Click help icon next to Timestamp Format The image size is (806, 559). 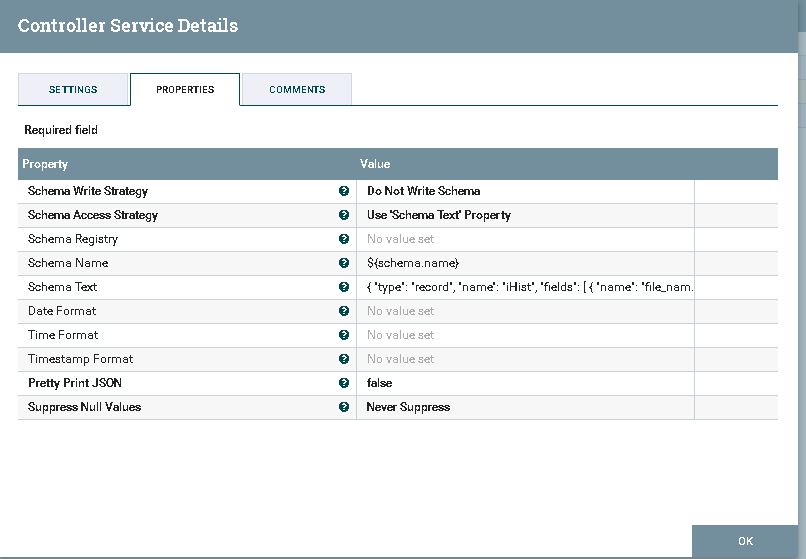(x=344, y=359)
